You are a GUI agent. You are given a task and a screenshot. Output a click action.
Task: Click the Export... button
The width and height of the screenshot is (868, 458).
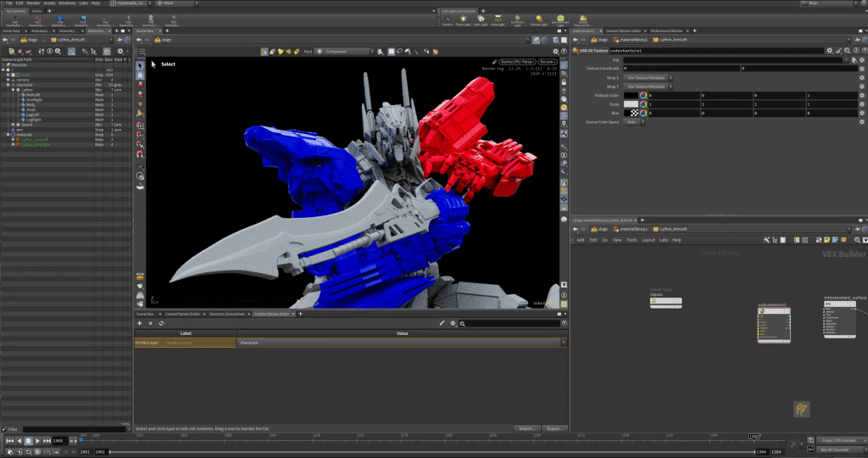(x=554, y=429)
